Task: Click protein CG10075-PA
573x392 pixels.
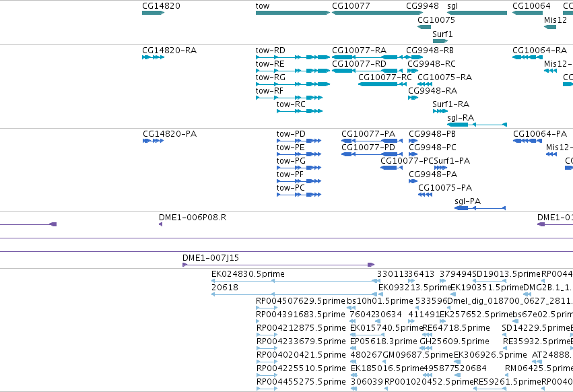Action: tap(425, 195)
